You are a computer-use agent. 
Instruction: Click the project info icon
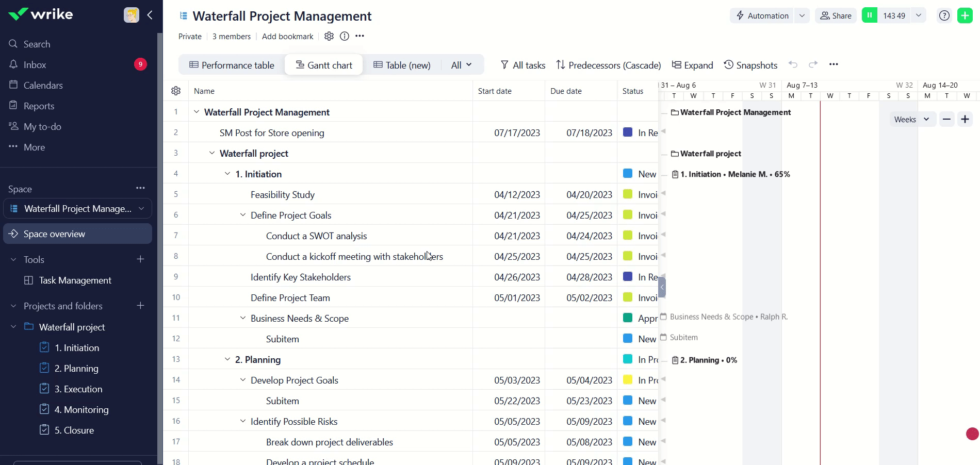(345, 36)
